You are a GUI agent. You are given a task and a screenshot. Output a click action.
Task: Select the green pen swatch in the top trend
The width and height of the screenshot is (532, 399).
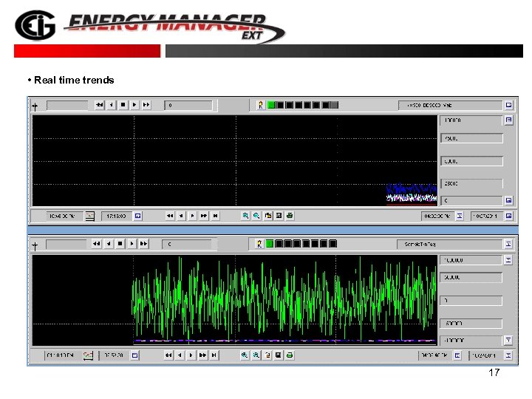pyautogui.click(x=271, y=105)
